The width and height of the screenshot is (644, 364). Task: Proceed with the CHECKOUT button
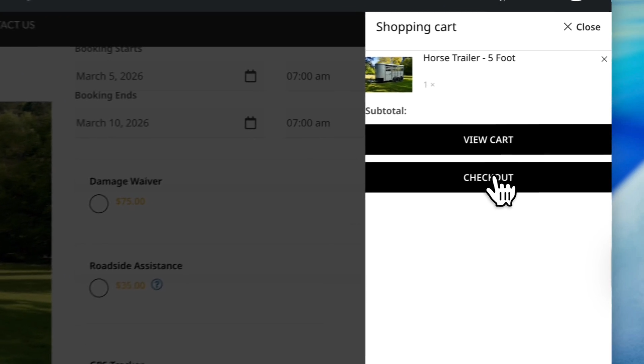tap(488, 177)
